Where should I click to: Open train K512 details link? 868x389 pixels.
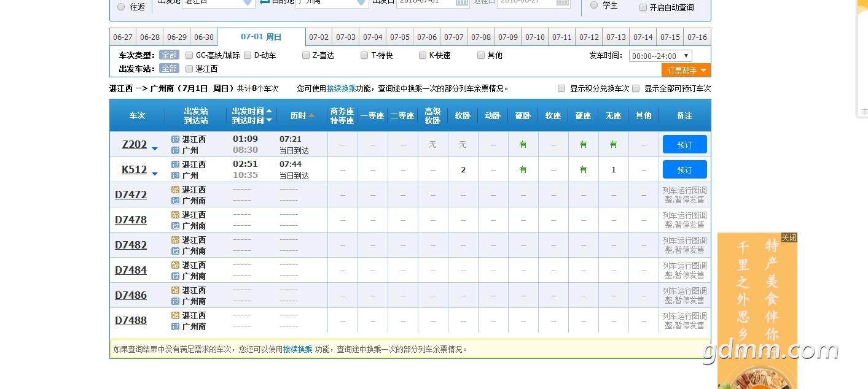[x=134, y=169]
